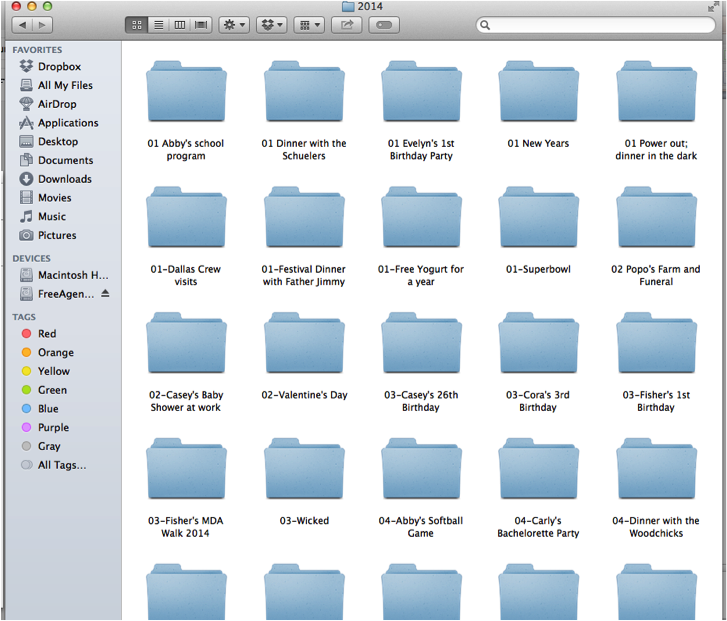The image size is (727, 621).
Task: Click the Share toolbar button
Action: [347, 25]
